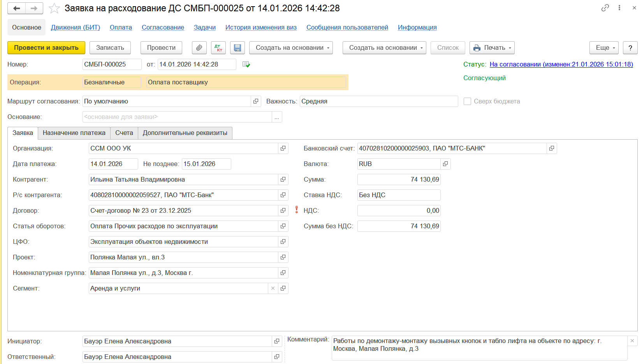The height and width of the screenshot is (364, 642).
Task: Click the green check icon beside date
Action: coord(246,65)
